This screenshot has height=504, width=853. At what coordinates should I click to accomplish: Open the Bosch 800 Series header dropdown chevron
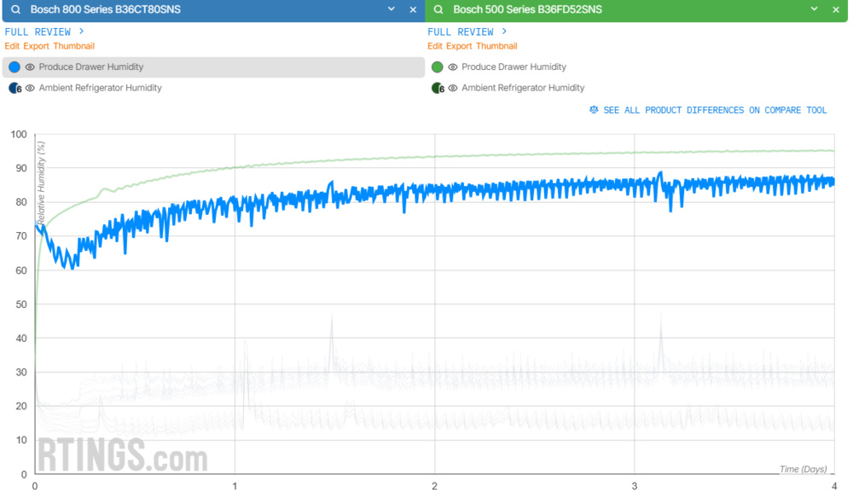coord(392,9)
